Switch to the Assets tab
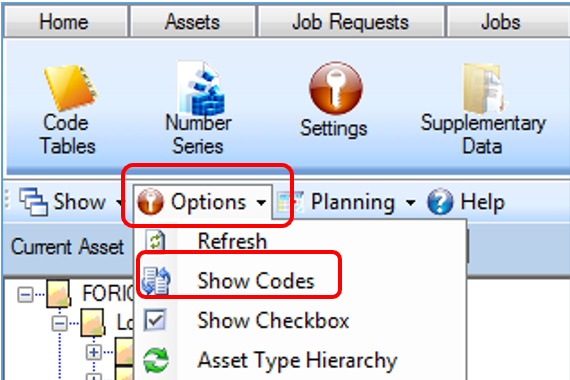Screen dimensions: 570x380 pos(193,21)
